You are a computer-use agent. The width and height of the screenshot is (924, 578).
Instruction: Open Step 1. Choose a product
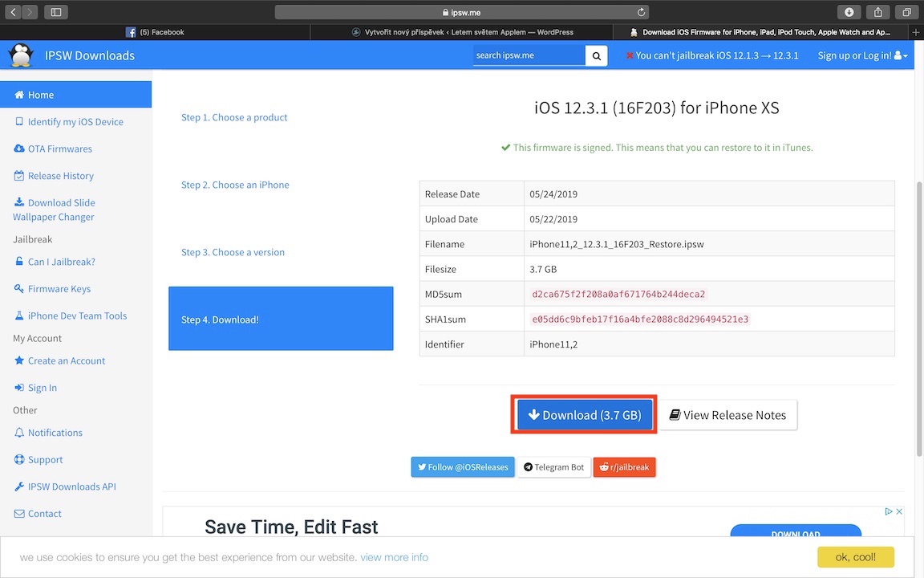coord(234,117)
